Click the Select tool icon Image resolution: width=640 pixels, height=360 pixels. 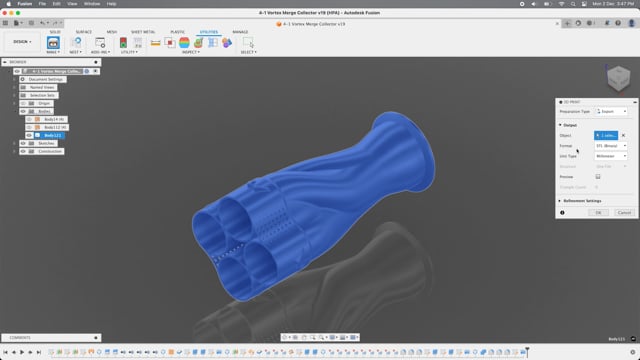pos(248,42)
